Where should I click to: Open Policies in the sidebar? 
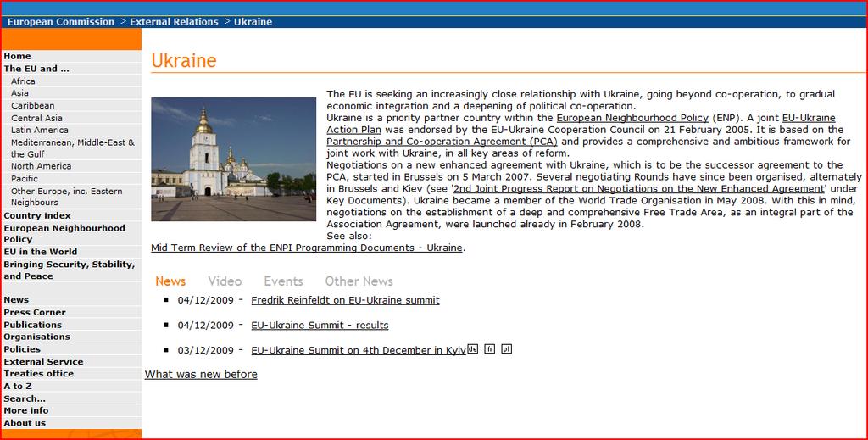pyautogui.click(x=22, y=348)
